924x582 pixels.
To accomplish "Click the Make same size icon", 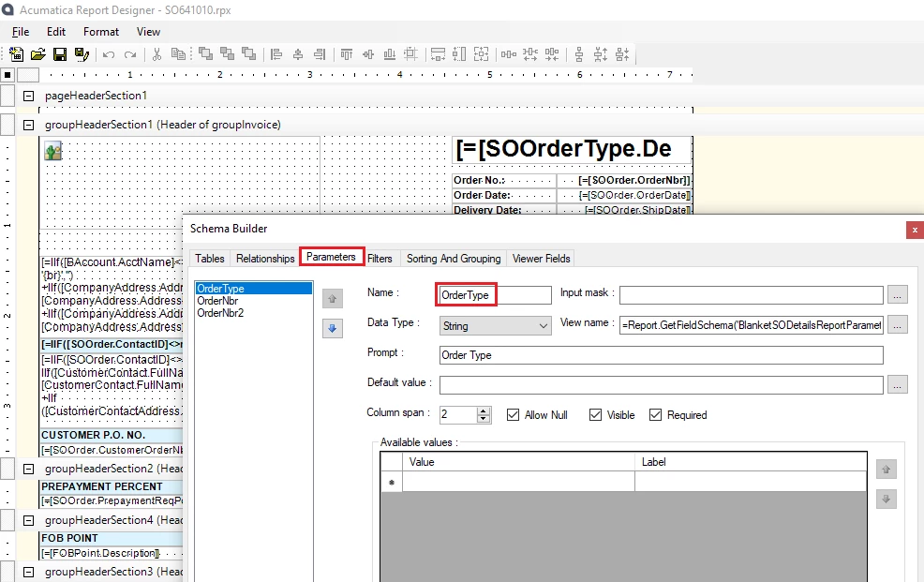I will click(x=482, y=54).
